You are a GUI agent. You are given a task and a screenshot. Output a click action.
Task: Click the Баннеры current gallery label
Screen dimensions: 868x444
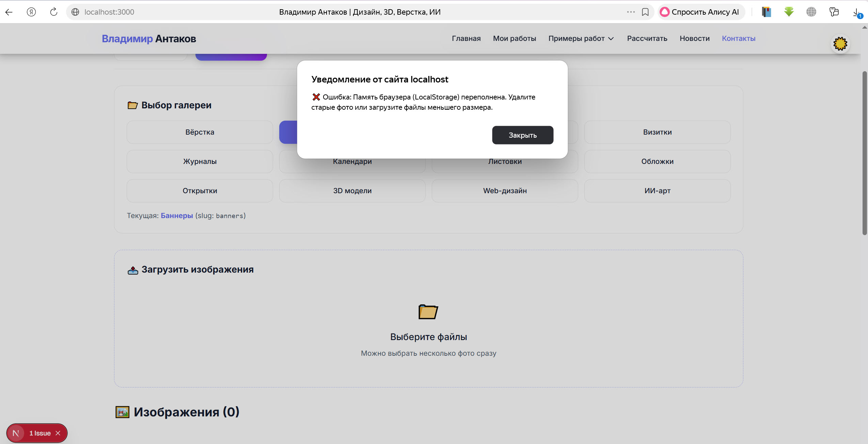tap(177, 216)
